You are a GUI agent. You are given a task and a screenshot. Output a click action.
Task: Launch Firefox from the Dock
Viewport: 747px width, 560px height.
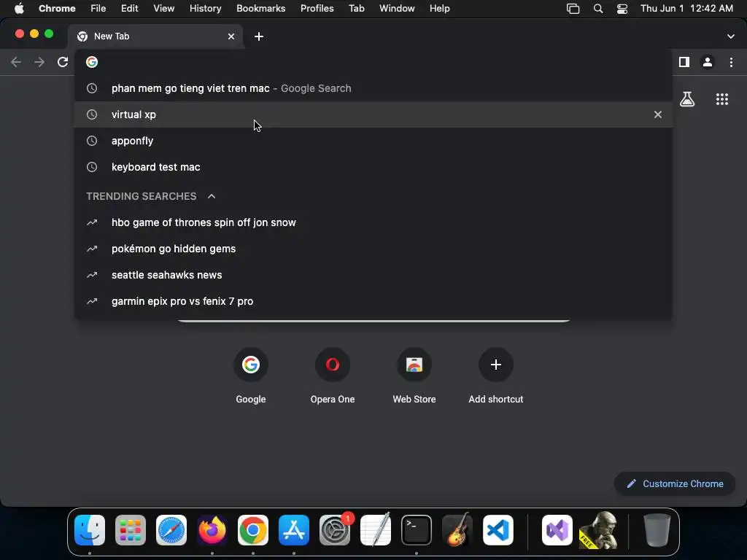(212, 530)
